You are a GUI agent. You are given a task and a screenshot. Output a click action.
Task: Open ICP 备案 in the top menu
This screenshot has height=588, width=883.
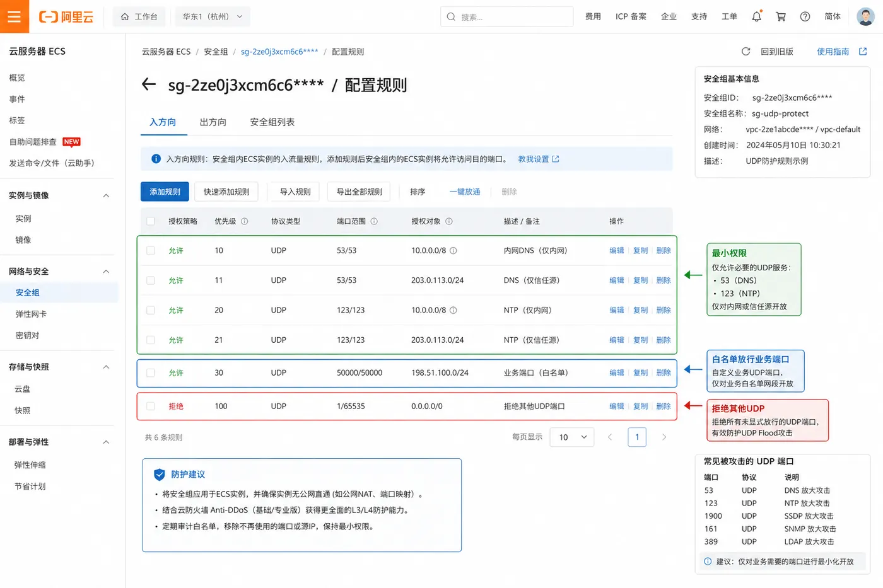point(631,17)
